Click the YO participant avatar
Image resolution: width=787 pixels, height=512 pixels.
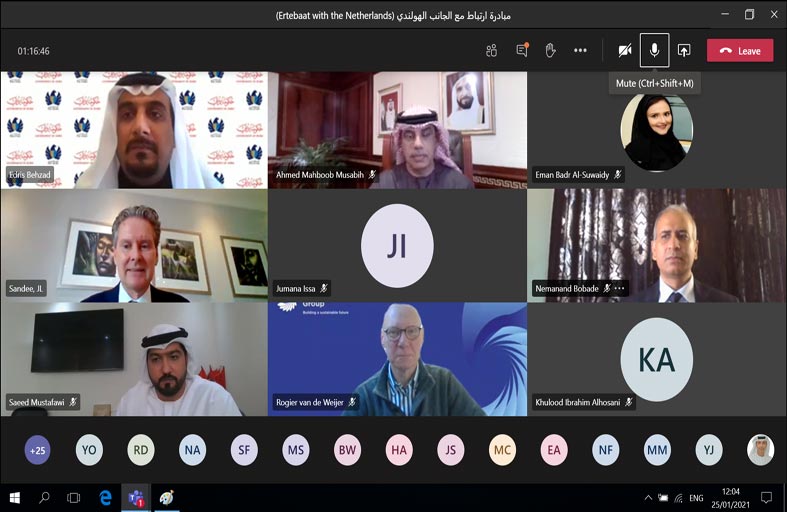(89, 450)
